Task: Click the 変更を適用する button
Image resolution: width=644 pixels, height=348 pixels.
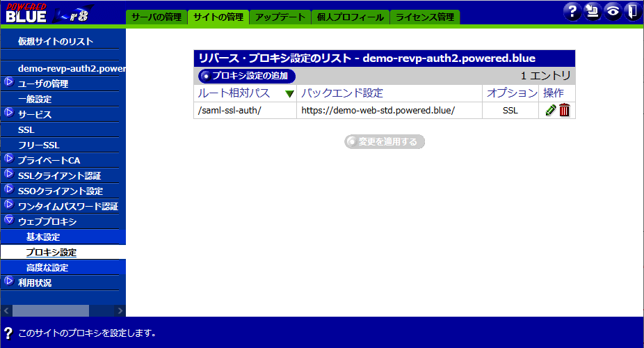Action: coord(385,142)
